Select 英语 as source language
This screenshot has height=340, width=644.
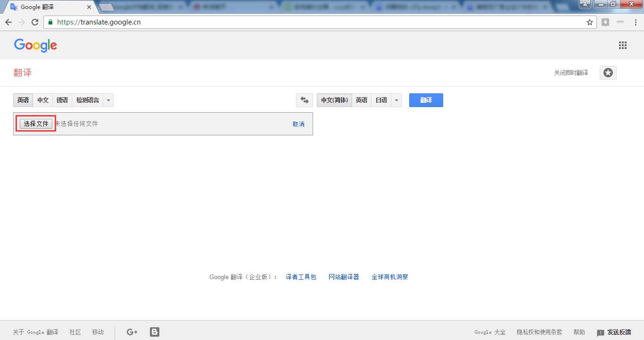23,100
